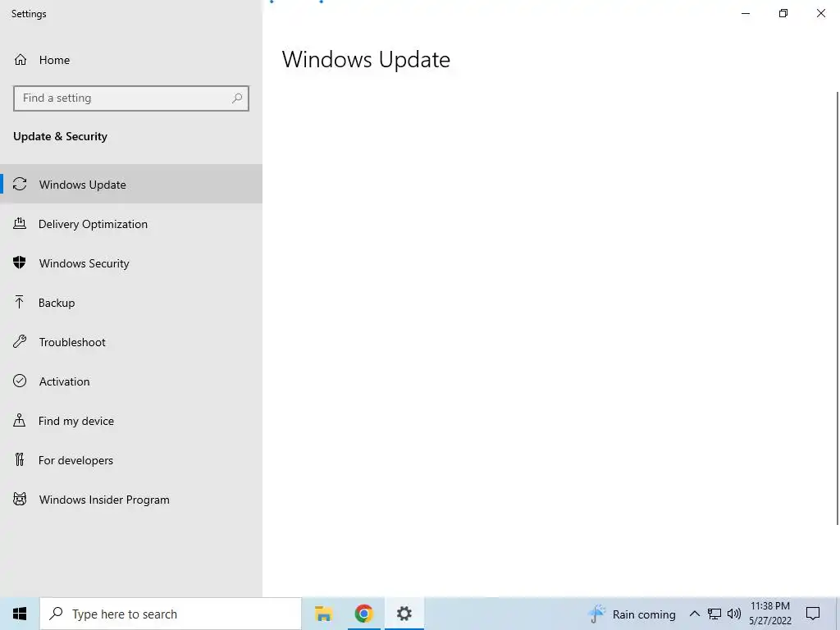Minimize the Settings window
The image size is (840, 630).
[x=745, y=13]
